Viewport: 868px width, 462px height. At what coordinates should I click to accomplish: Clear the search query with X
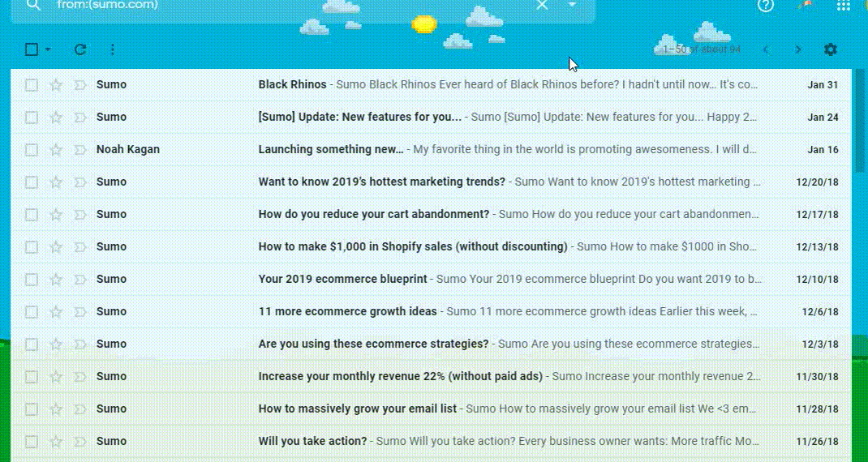[x=542, y=5]
